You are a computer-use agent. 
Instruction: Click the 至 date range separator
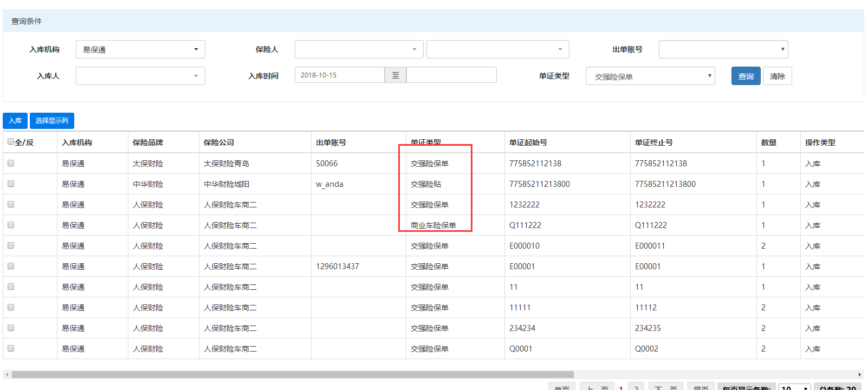coord(396,75)
